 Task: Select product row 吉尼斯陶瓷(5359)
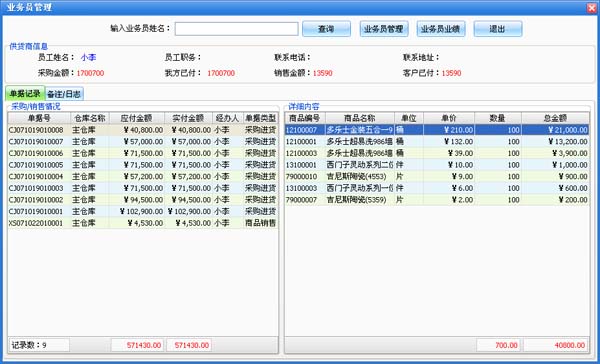pos(437,200)
